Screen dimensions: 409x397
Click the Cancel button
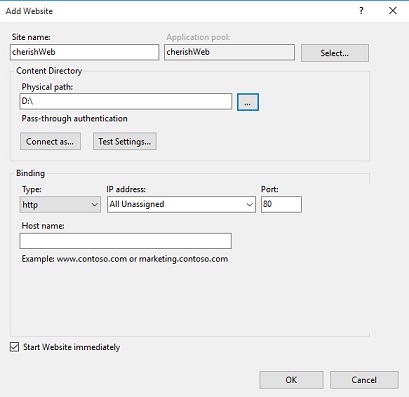pyautogui.click(x=364, y=380)
